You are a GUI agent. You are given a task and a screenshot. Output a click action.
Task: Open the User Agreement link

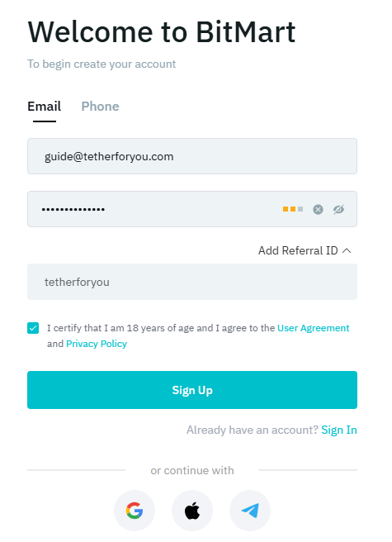(314, 328)
